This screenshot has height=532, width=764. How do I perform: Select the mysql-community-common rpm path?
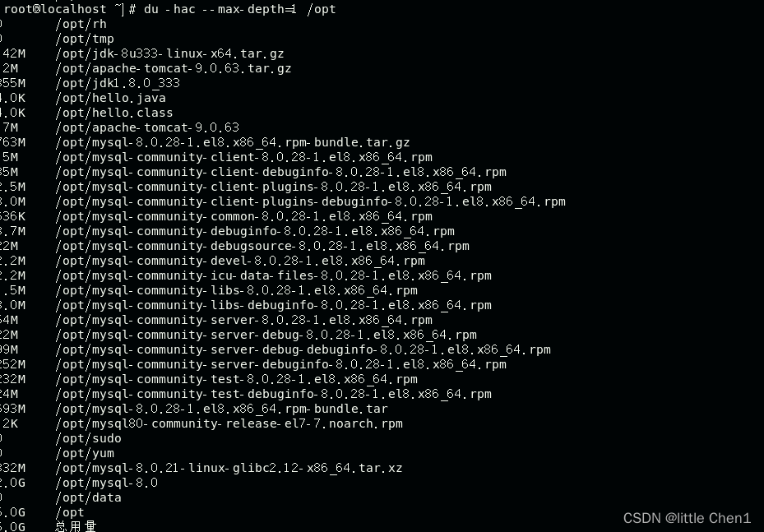point(243,216)
